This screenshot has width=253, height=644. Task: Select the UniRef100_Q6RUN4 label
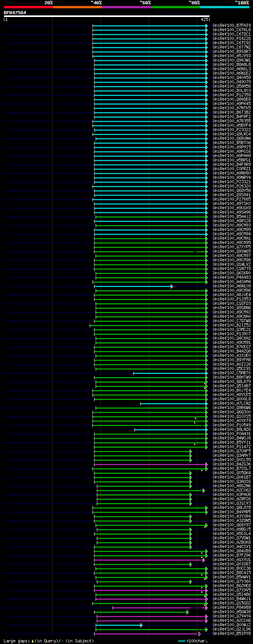pos(232,138)
